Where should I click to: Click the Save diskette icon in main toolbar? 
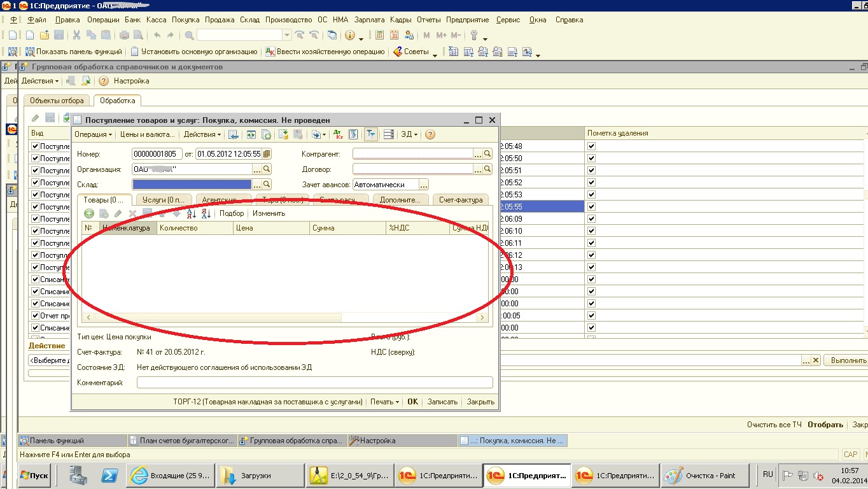(x=59, y=35)
